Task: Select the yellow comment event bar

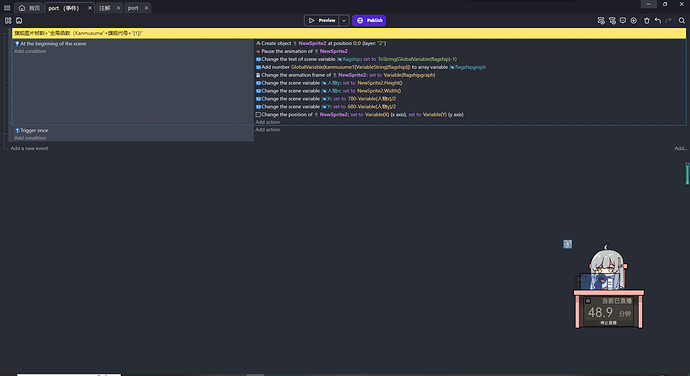Action: [349, 33]
